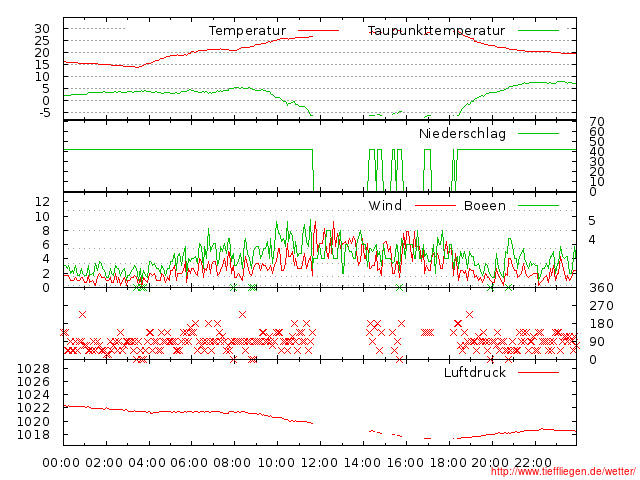The width and height of the screenshot is (640, 480).
Task: Click the green Niederschlag legend line sample
Action: (538, 133)
